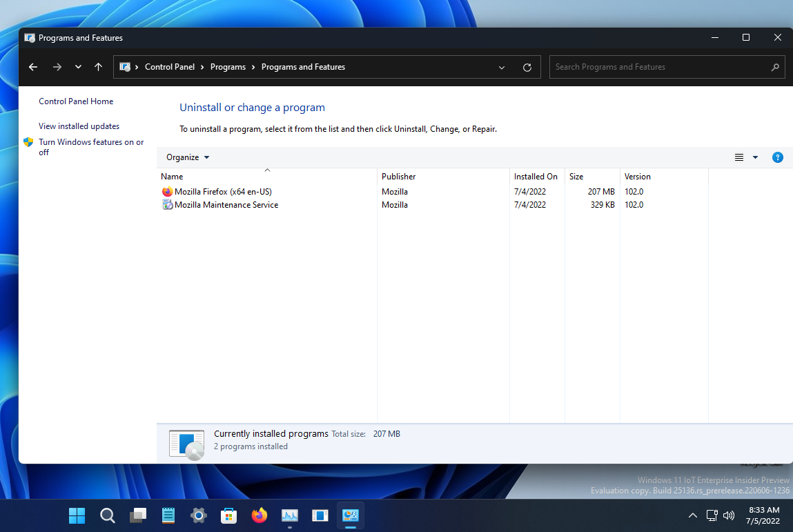Expand chevron before Control Panel breadcrumb
The width and height of the screenshot is (793, 532).
point(137,67)
